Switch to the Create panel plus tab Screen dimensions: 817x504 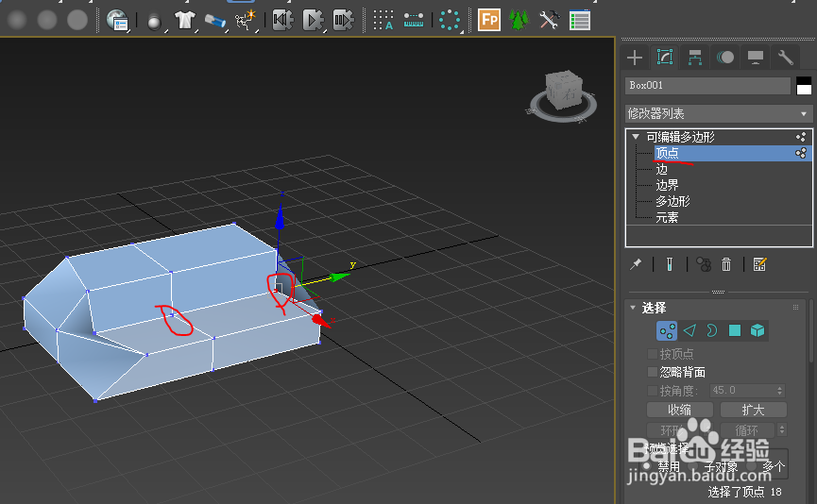click(x=635, y=58)
